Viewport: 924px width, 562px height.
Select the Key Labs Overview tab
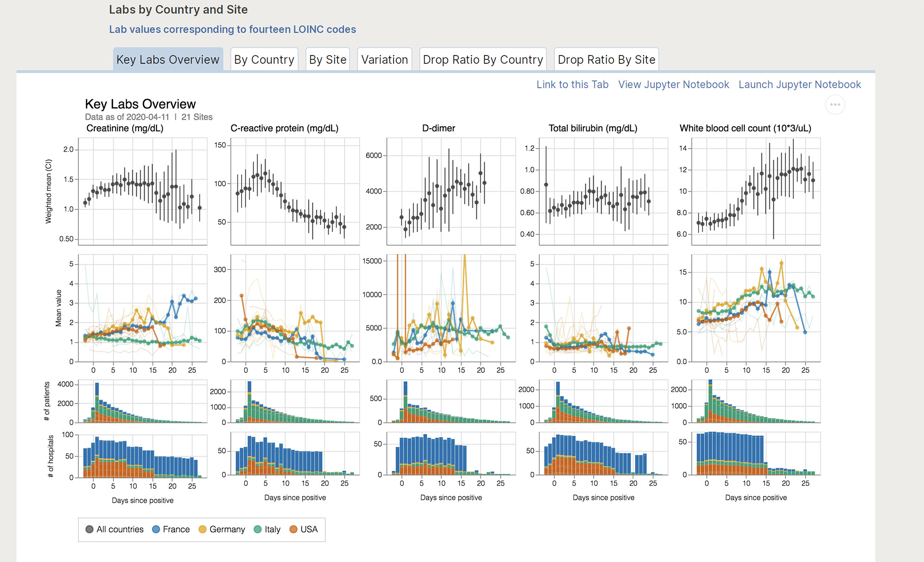(168, 60)
